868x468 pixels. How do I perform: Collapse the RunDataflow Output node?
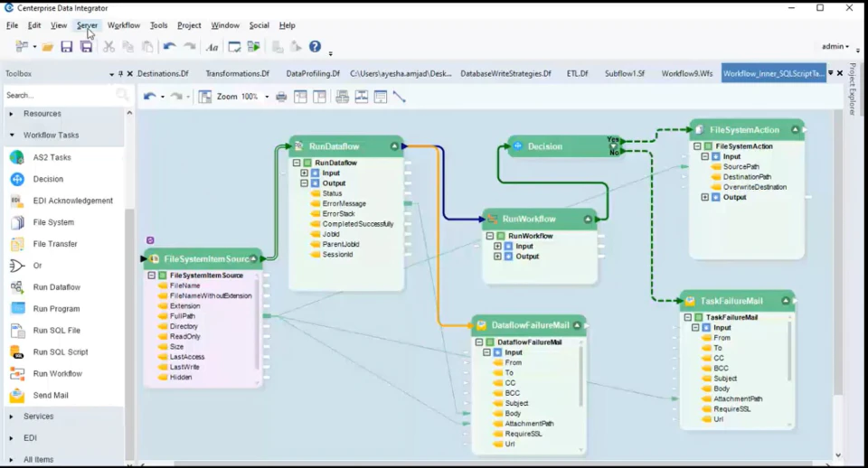pyautogui.click(x=304, y=183)
